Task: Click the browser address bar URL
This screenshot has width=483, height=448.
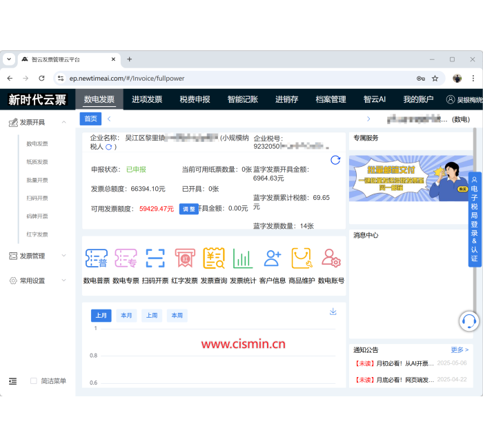Action: coord(127,79)
